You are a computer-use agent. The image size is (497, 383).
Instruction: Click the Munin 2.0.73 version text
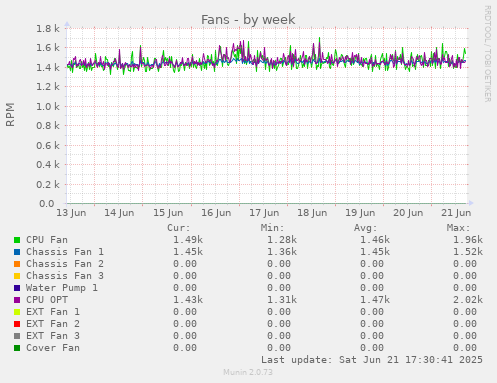(248, 372)
